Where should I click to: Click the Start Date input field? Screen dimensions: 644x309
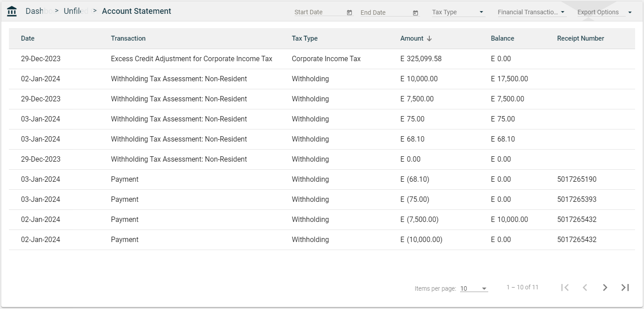point(319,13)
